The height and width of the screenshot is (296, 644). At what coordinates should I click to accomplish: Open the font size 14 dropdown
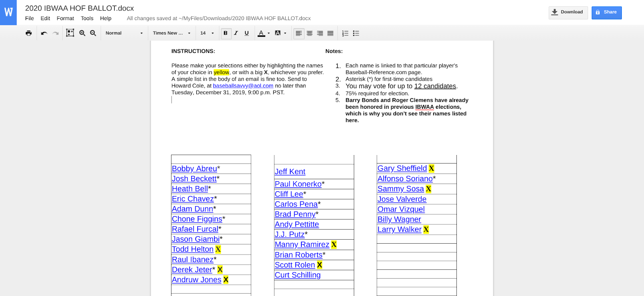207,33
